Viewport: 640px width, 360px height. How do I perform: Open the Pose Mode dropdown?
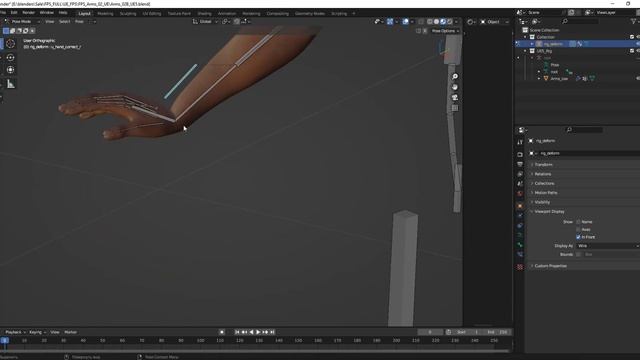[x=22, y=22]
